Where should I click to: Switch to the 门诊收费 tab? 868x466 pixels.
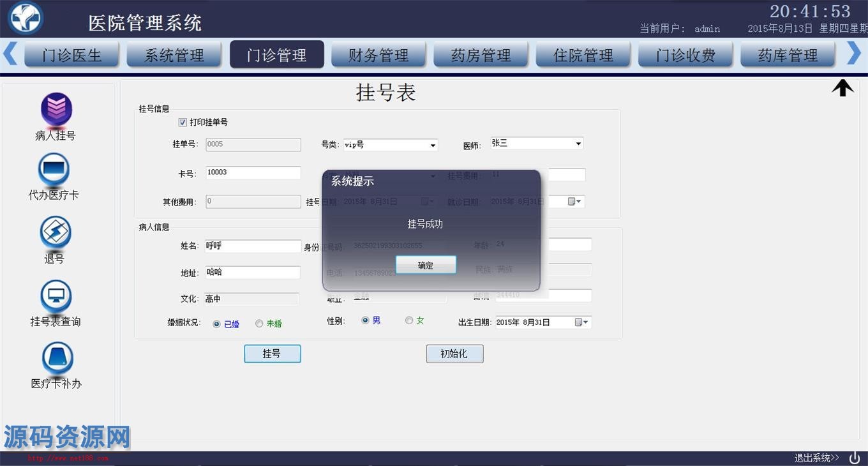(686, 55)
